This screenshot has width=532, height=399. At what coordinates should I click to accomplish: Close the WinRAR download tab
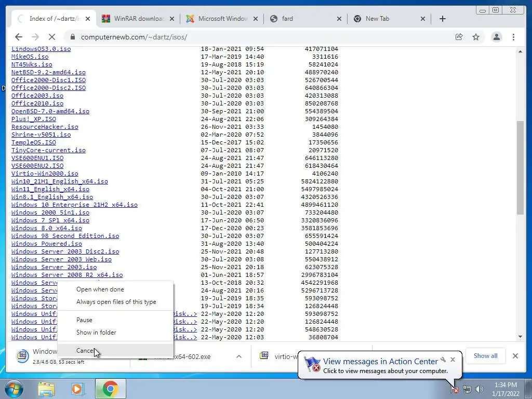171,19
